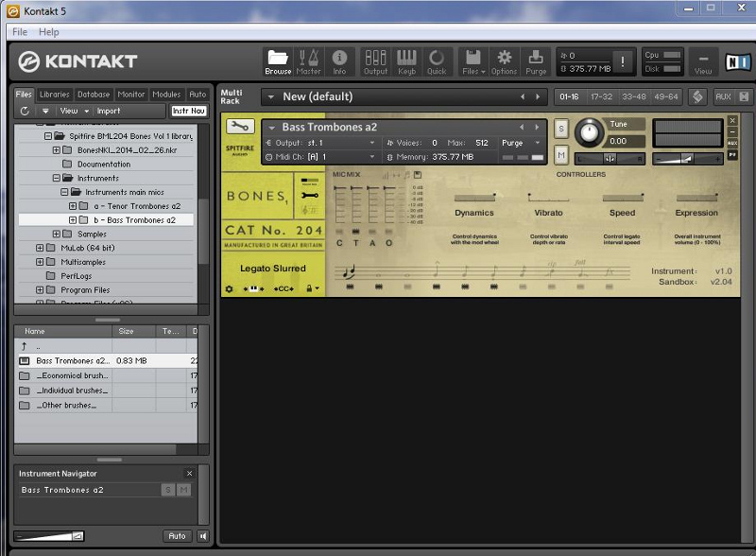Open the Output st. 1 dropdown

(x=320, y=143)
